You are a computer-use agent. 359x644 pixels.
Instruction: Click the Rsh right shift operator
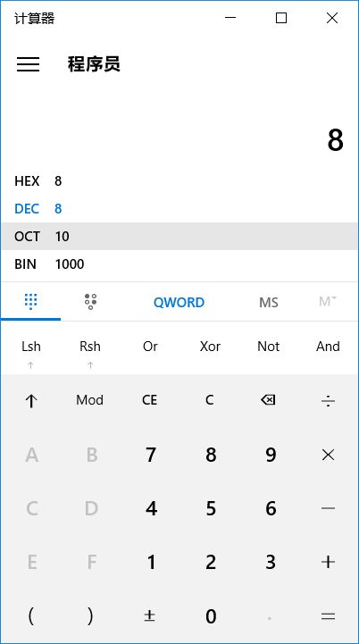point(90,347)
